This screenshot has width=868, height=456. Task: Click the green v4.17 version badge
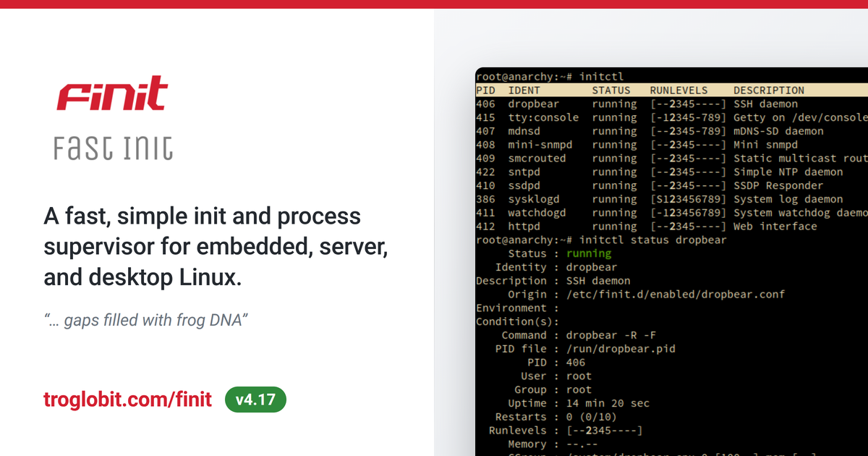256,400
